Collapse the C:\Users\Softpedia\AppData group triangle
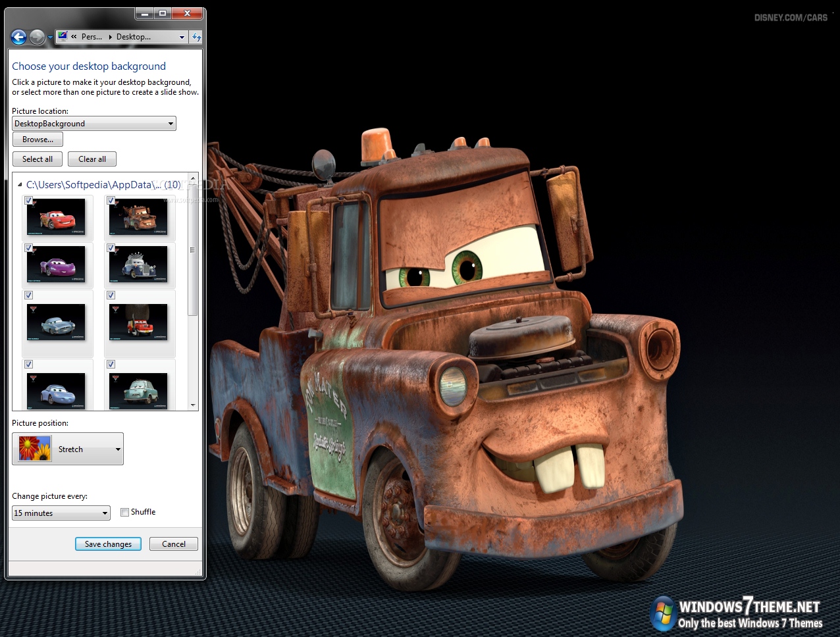The image size is (840, 637). (20, 185)
